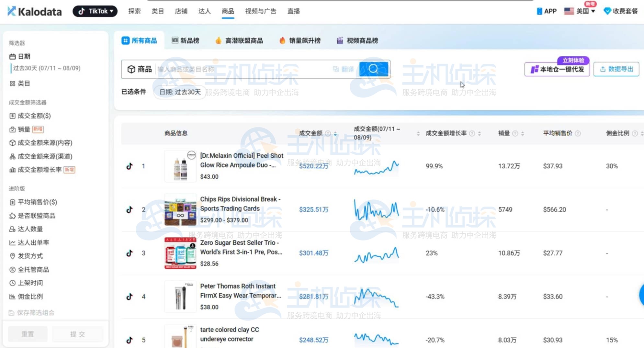Click the export icon on 数据导出 button
The image size is (644, 348).
coord(603,69)
